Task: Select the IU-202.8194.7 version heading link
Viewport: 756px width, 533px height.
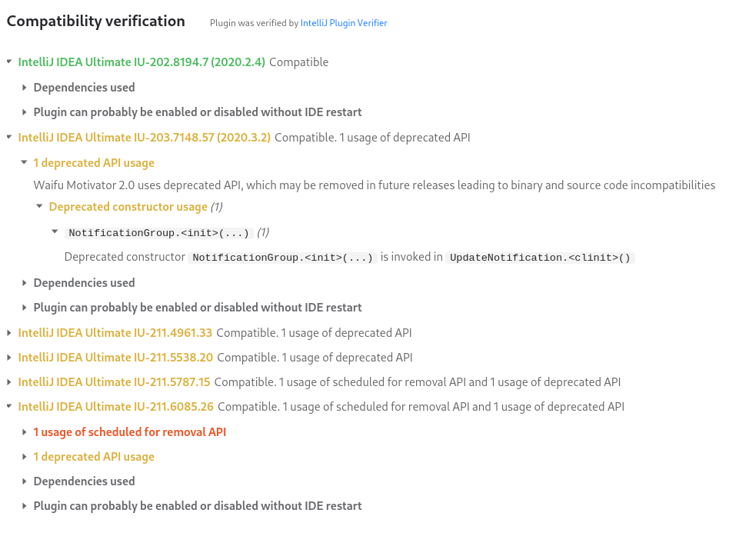Action: [x=142, y=62]
